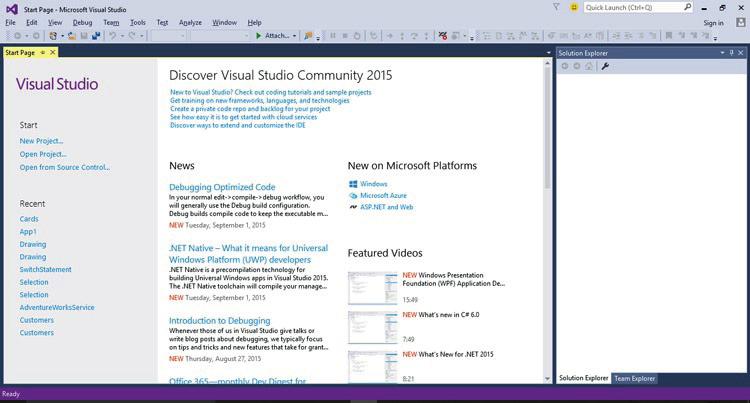Screen dimensions: 750x403
Task: Click the Save All toolbar icon
Action: 96,36
